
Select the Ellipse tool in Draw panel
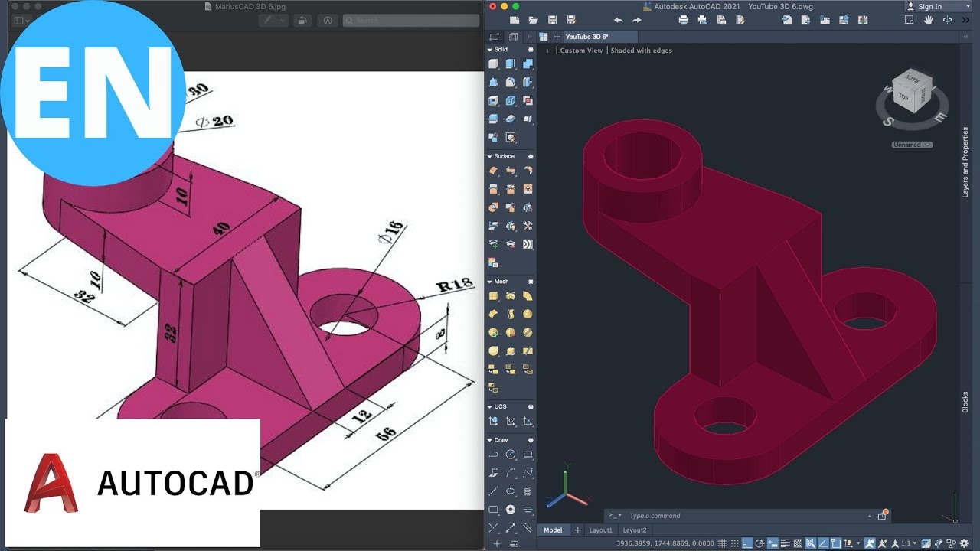[x=511, y=491]
